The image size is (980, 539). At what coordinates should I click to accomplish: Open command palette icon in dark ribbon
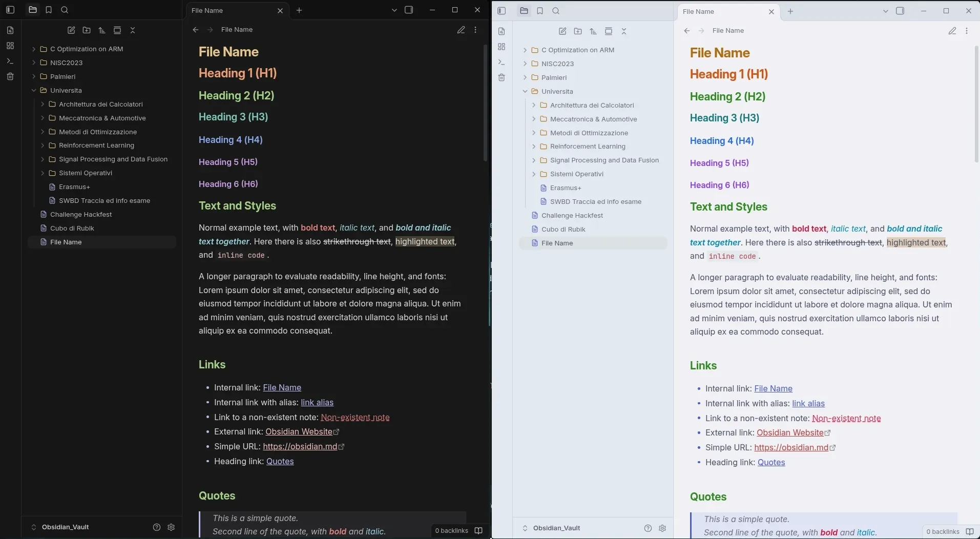pos(10,61)
